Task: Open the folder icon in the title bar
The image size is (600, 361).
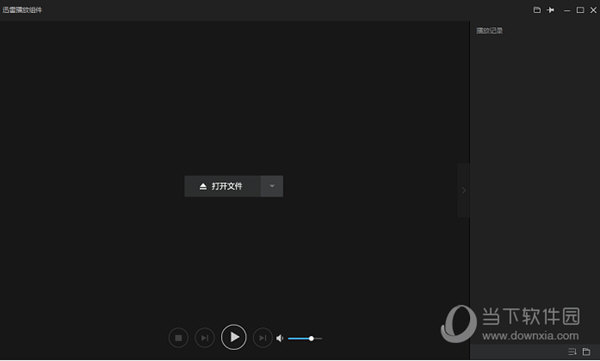Action: click(x=537, y=10)
